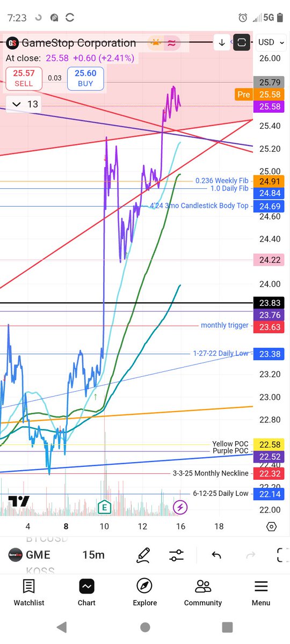Tap the GS logo icon beside title

tap(12, 43)
